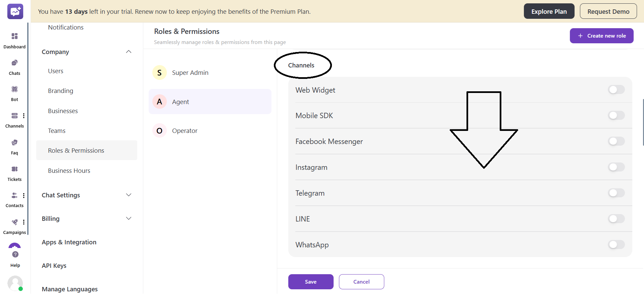Select the Operator role name
This screenshot has width=644, height=294.
coord(185,131)
